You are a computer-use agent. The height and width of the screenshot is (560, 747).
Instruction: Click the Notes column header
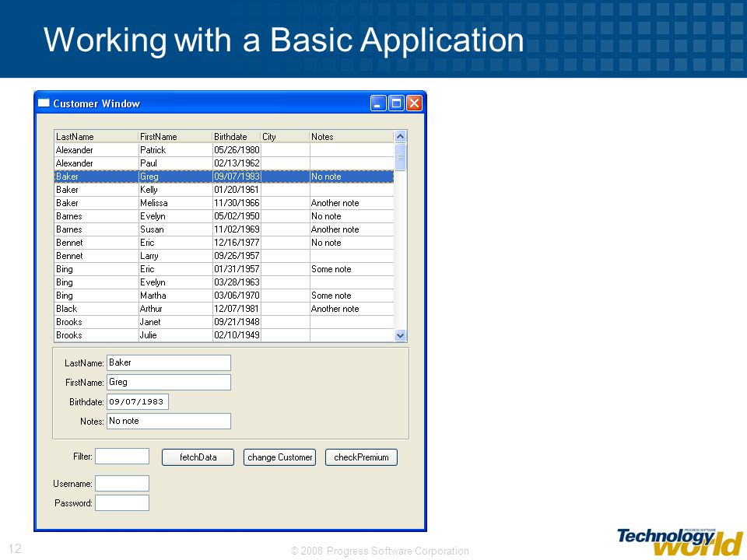[x=352, y=137]
